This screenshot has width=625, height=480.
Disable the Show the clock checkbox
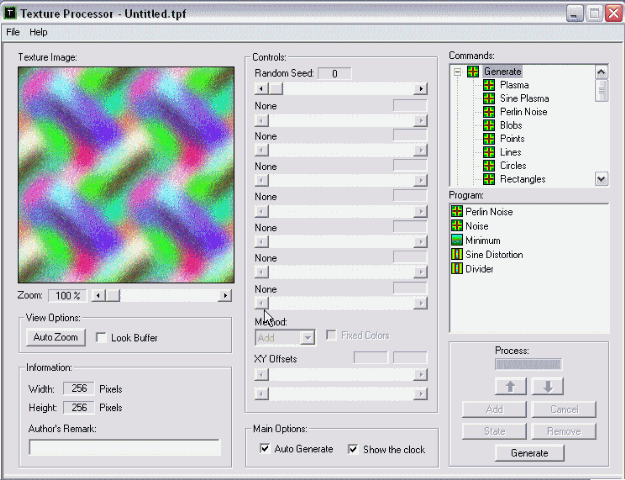click(x=353, y=449)
